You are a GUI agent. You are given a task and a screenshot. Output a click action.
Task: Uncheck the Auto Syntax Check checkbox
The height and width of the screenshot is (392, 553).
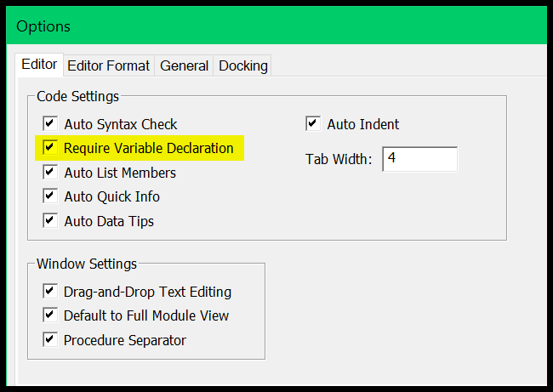click(50, 124)
